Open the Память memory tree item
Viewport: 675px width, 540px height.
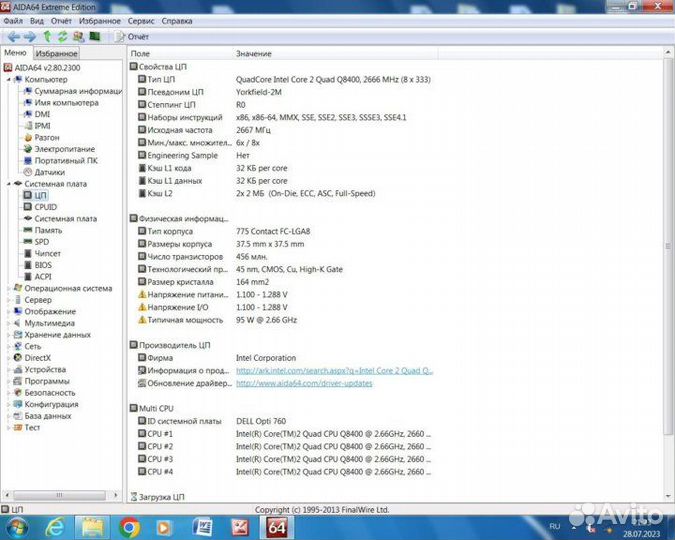49,230
